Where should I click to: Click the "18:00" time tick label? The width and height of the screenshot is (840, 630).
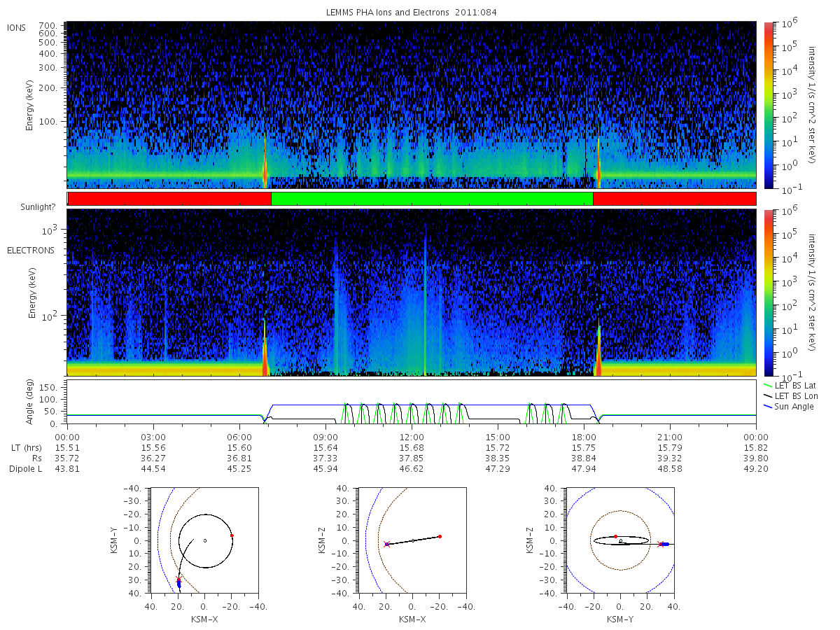pos(584,437)
